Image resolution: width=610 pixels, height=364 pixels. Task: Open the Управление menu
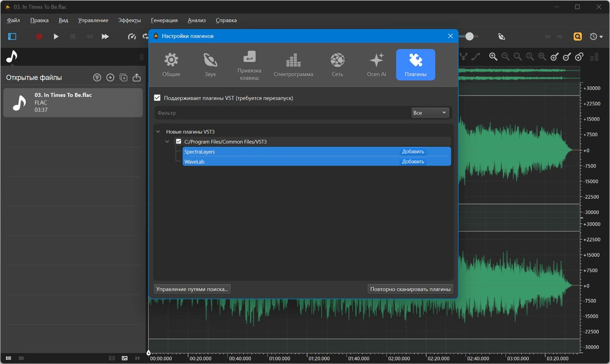click(x=93, y=20)
